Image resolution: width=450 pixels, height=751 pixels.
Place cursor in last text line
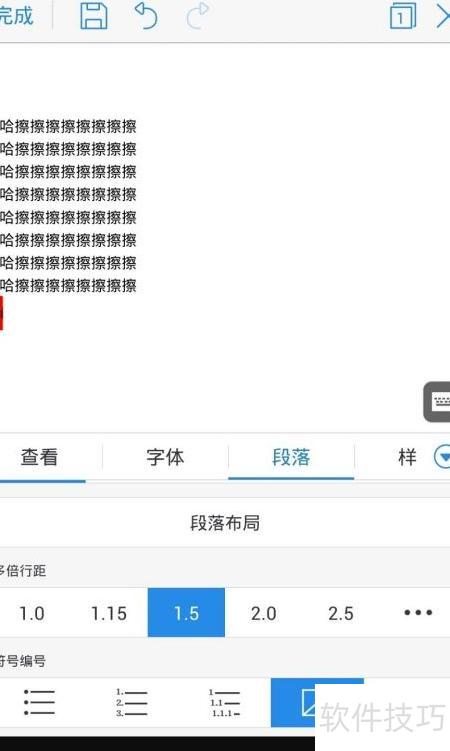[68, 285]
